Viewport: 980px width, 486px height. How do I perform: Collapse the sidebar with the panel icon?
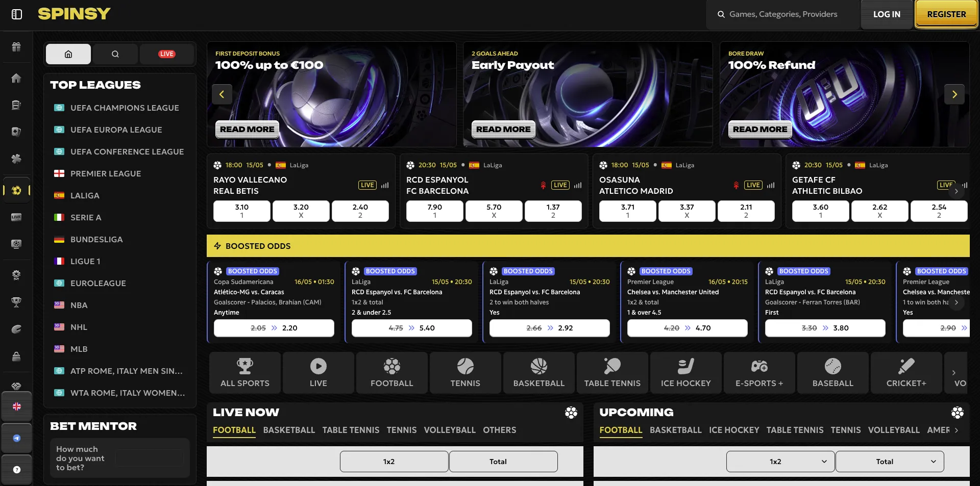[x=17, y=14]
